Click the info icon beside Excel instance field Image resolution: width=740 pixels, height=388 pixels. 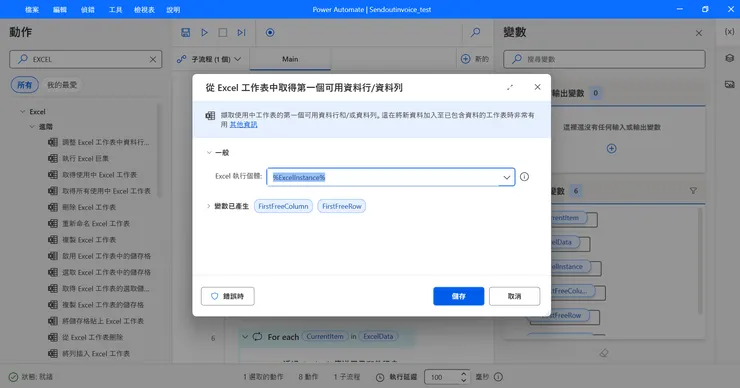point(524,177)
